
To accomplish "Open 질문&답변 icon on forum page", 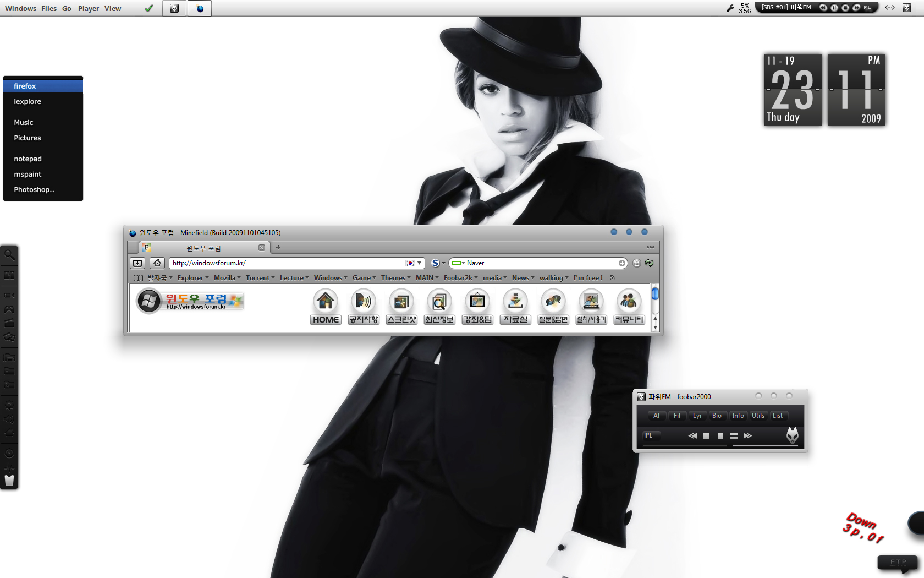I will 553,307.
